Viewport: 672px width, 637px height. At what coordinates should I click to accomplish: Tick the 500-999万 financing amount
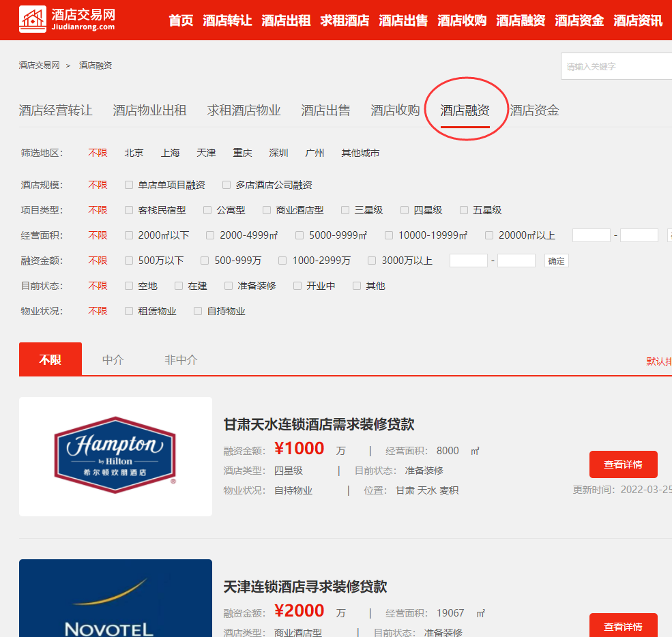[205, 261]
